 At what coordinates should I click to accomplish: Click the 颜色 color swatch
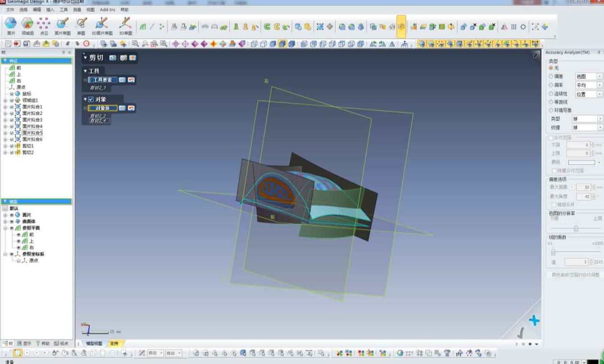581,162
